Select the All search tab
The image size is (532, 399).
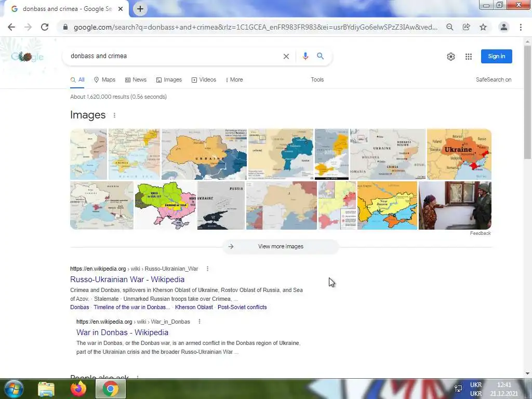pyautogui.click(x=77, y=79)
